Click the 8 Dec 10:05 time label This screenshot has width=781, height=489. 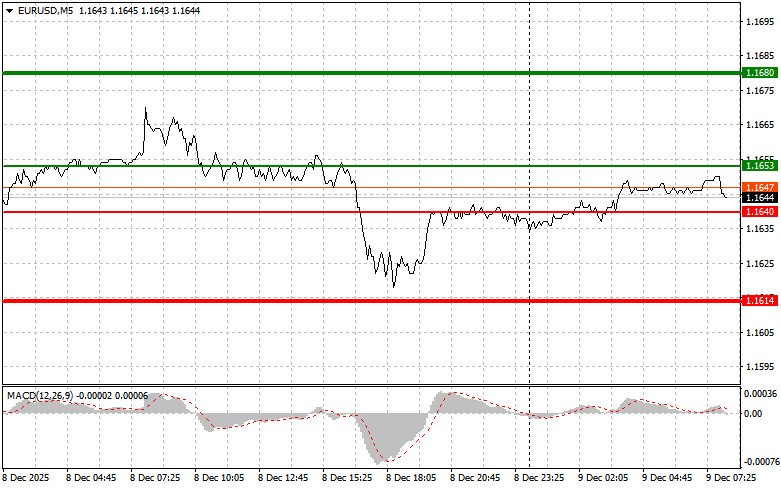219,478
